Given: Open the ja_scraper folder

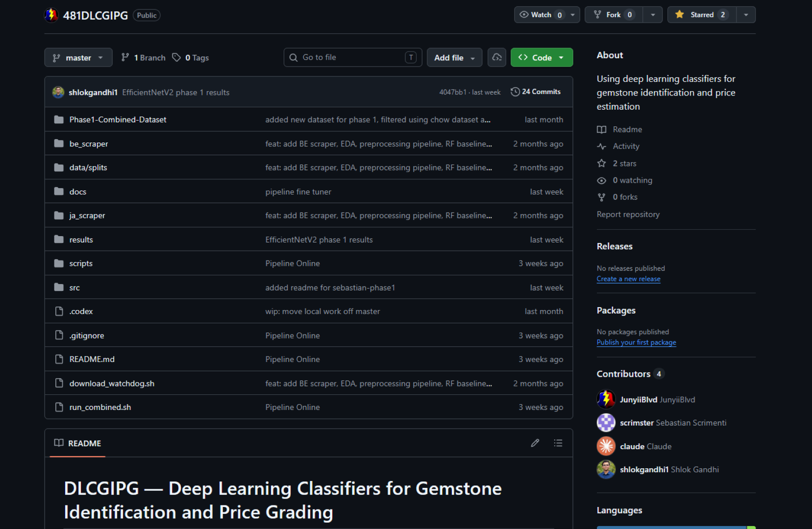Looking at the screenshot, I should (x=87, y=216).
